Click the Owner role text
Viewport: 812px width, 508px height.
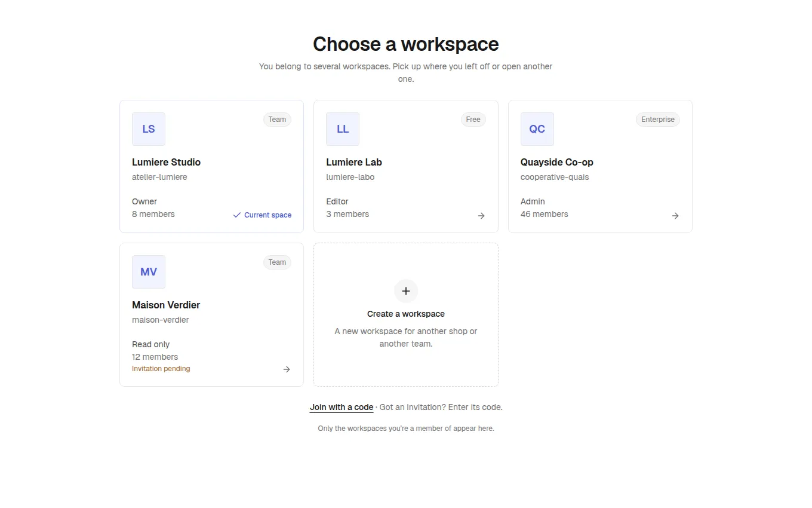144,201
